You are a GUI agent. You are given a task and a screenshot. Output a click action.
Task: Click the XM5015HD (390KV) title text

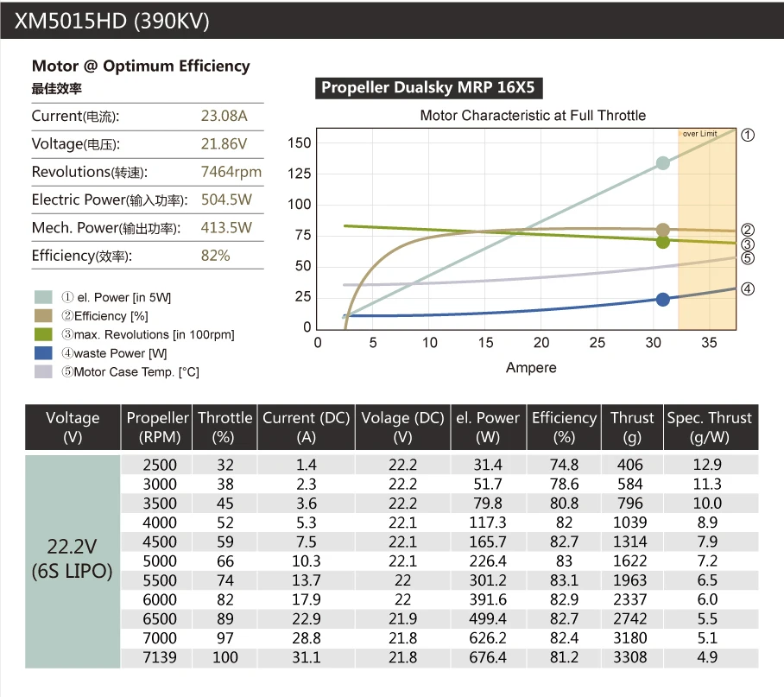[112, 22]
